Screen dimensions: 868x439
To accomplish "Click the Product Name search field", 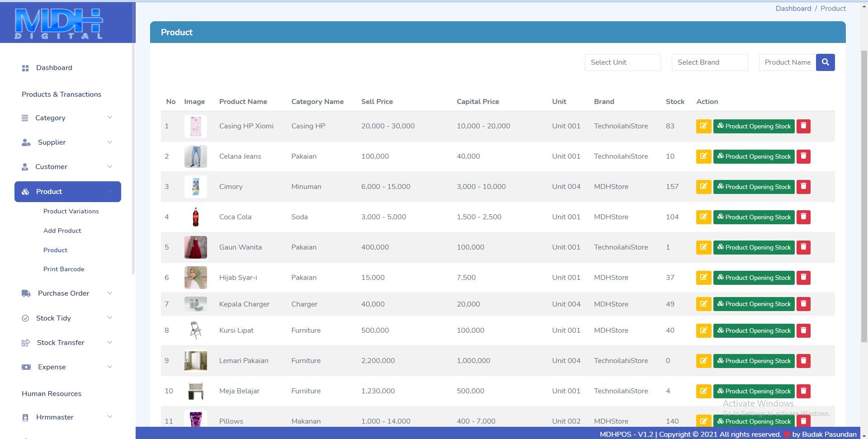I will point(787,62).
